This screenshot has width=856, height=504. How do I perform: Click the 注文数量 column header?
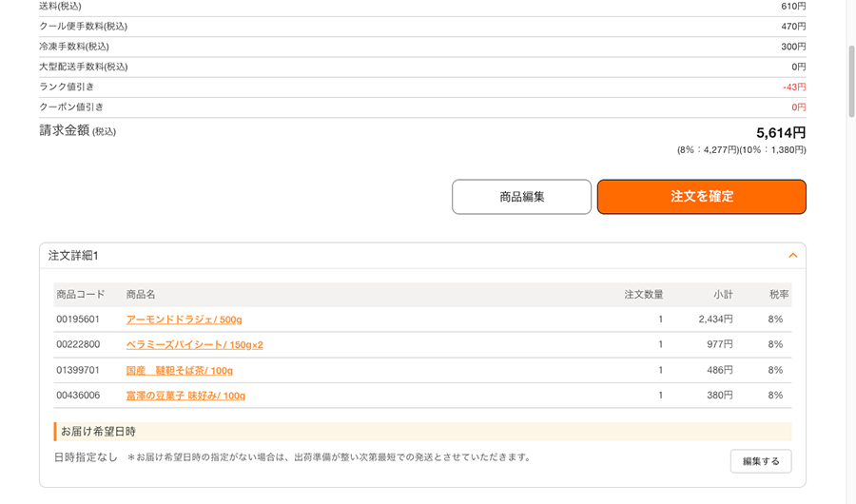click(643, 295)
